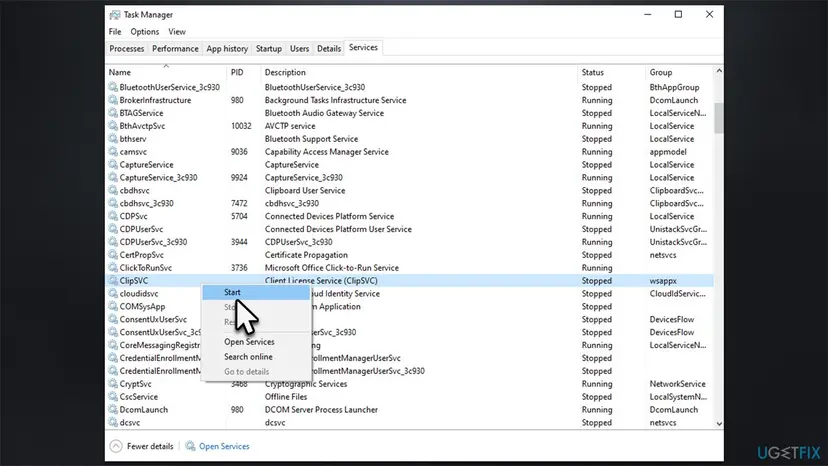Select the Services tab
This screenshot has width=828, height=466.
point(363,48)
